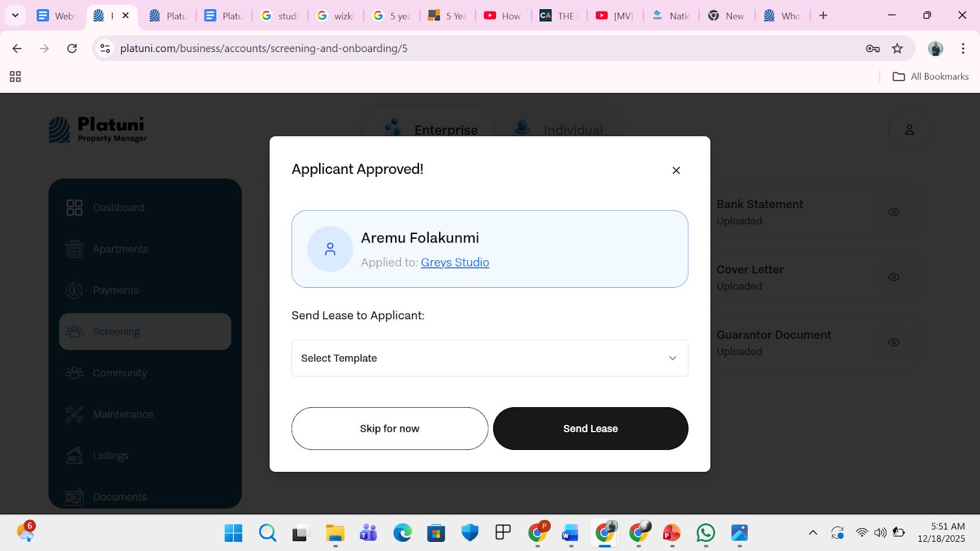Open Community in the sidebar

point(145,373)
